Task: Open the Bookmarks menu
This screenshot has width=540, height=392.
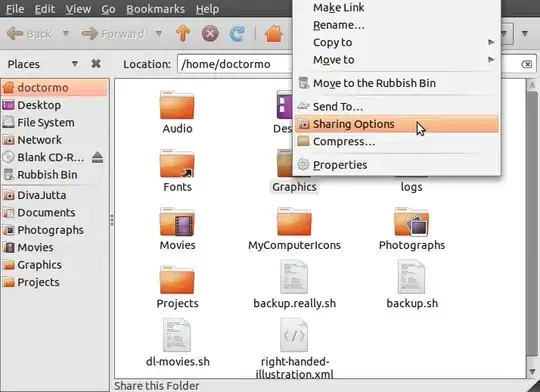Action: point(155,9)
